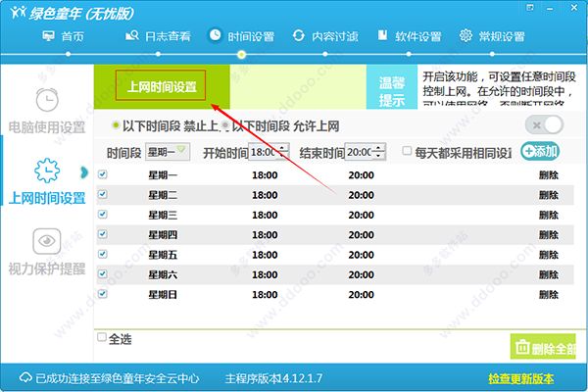Open the 常规设置 tab
Viewport: 588px width, 392px height.
492,36
